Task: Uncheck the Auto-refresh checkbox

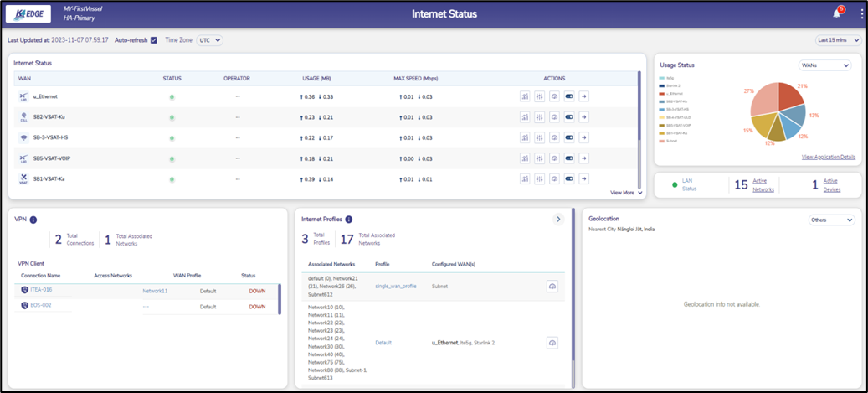Action: tap(153, 39)
